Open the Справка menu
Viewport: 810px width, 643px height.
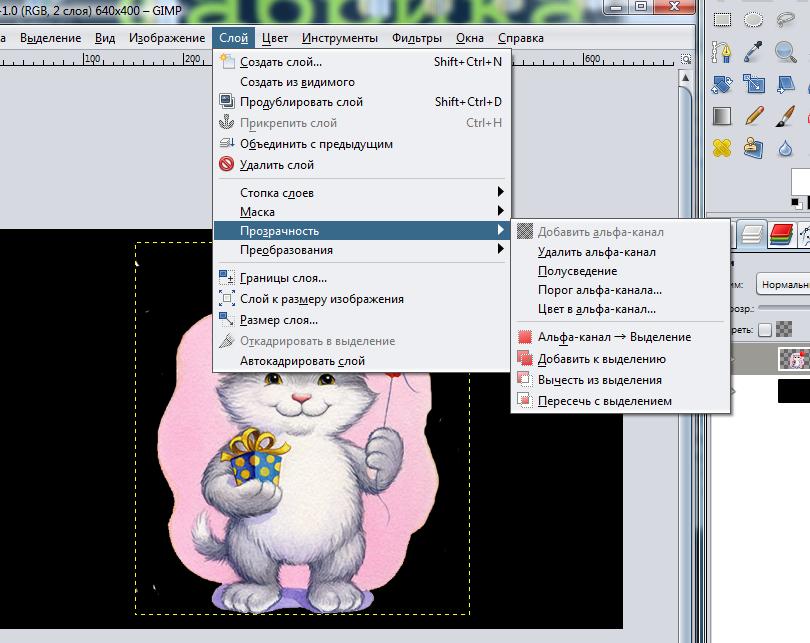(x=521, y=38)
